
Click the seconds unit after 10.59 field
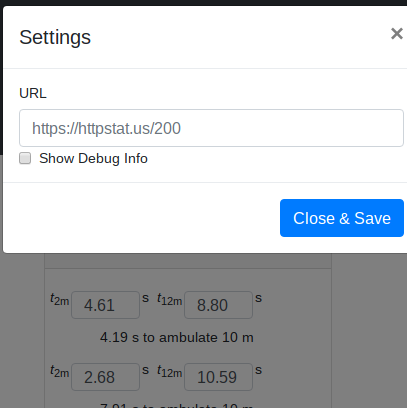(x=258, y=370)
